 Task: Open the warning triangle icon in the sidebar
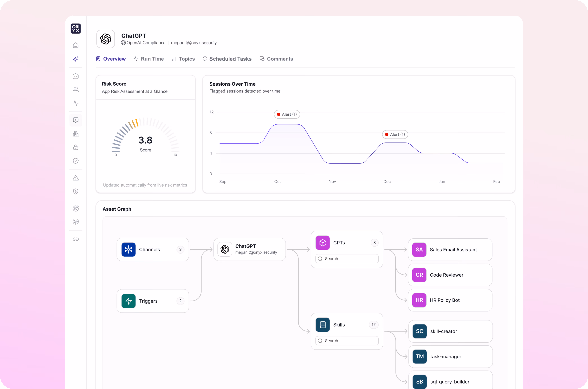[76, 178]
